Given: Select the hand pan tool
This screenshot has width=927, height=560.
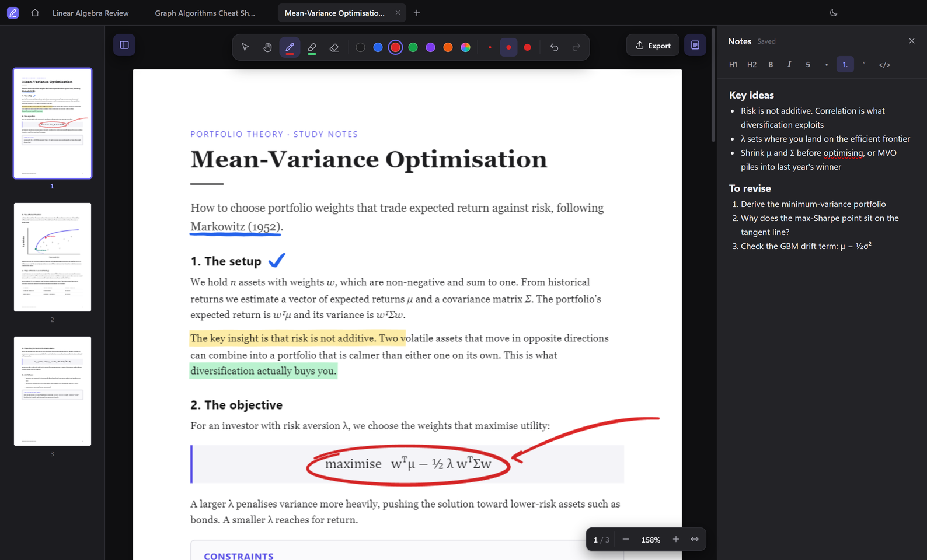Looking at the screenshot, I should pyautogui.click(x=267, y=47).
